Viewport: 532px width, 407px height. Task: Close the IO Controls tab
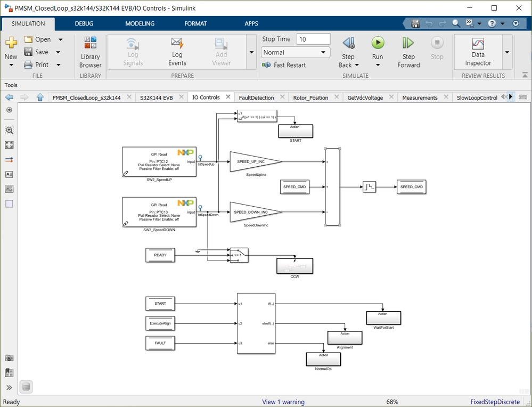coord(228,97)
